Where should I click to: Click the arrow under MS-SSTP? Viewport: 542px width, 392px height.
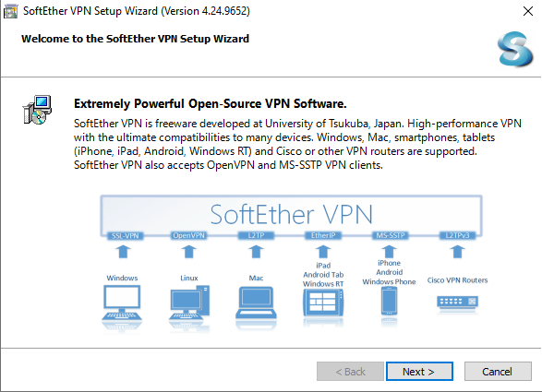click(390, 252)
